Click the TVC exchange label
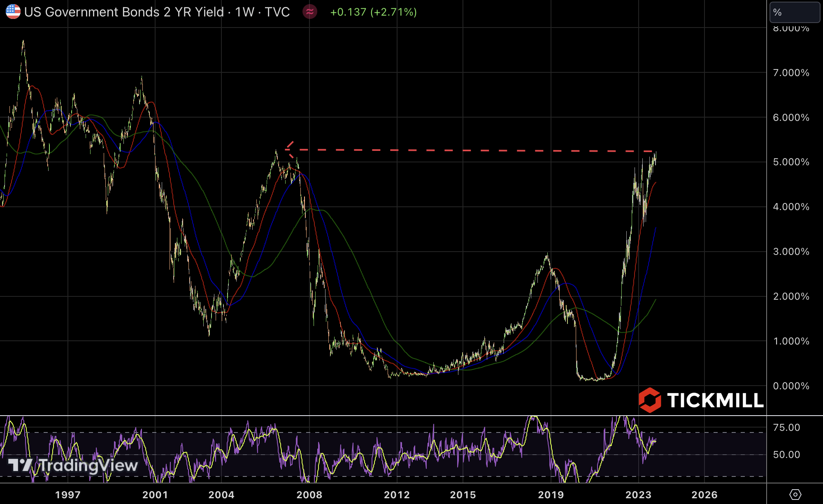The image size is (823, 504). 277,12
